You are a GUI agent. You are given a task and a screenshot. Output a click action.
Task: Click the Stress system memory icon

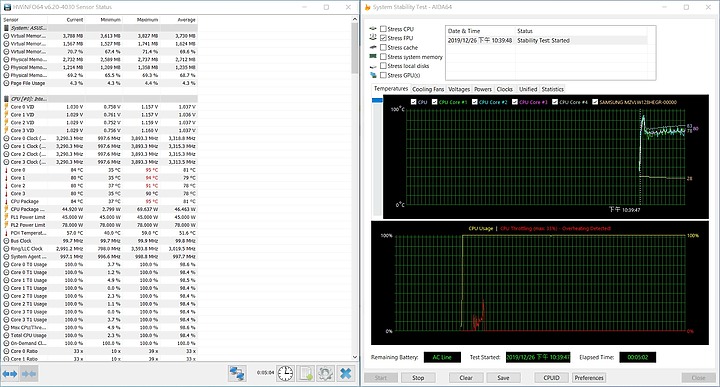(x=373, y=56)
